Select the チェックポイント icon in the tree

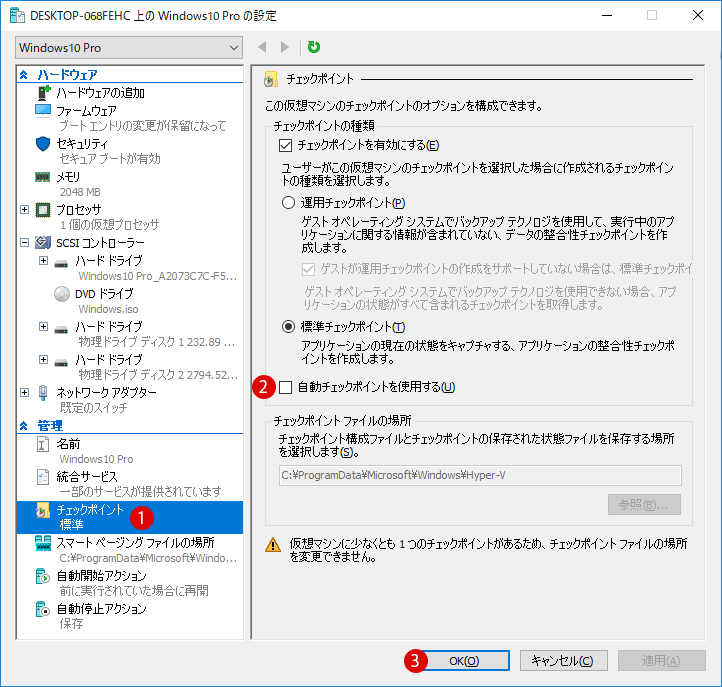[x=43, y=510]
